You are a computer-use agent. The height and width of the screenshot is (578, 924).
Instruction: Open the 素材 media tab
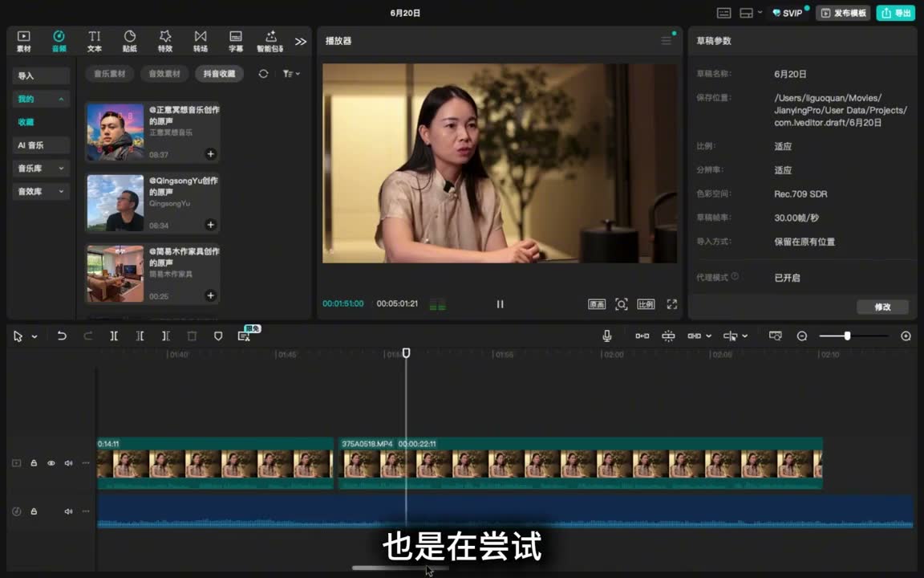click(23, 41)
